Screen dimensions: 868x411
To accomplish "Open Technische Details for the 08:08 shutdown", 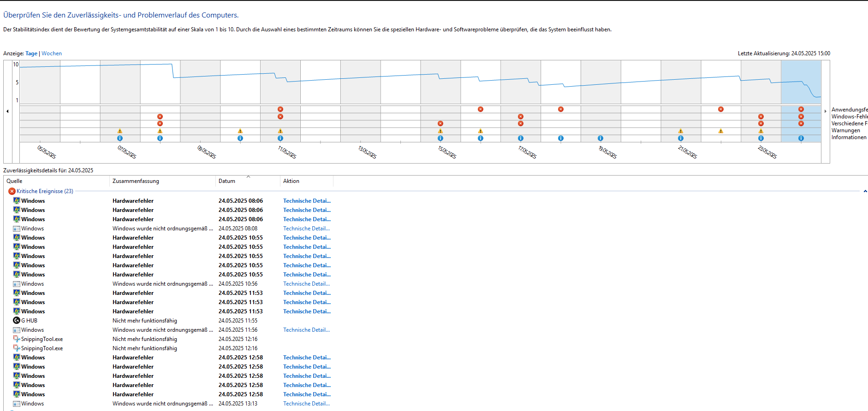I will coord(307,229).
